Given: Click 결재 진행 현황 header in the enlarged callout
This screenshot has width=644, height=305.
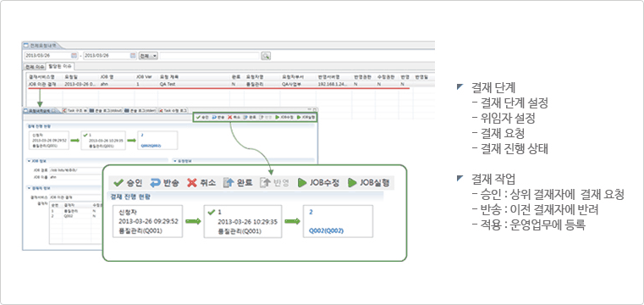Looking at the screenshot, I should 131,197.
